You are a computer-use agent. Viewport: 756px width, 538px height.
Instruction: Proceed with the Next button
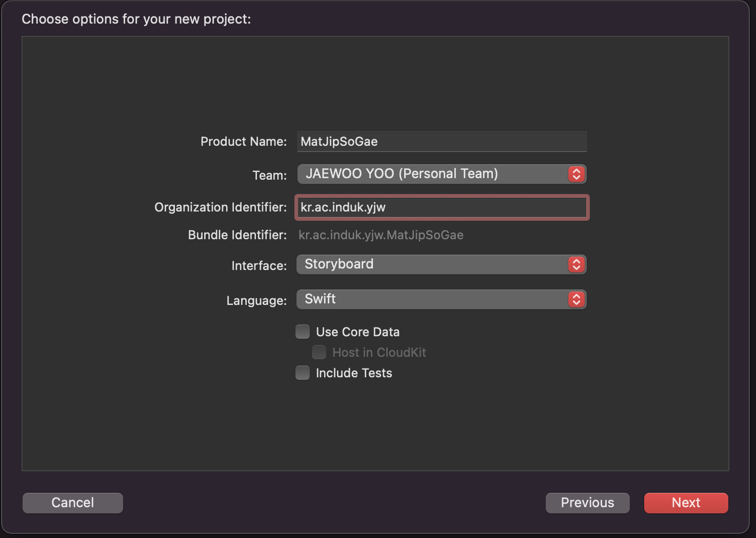tap(686, 503)
